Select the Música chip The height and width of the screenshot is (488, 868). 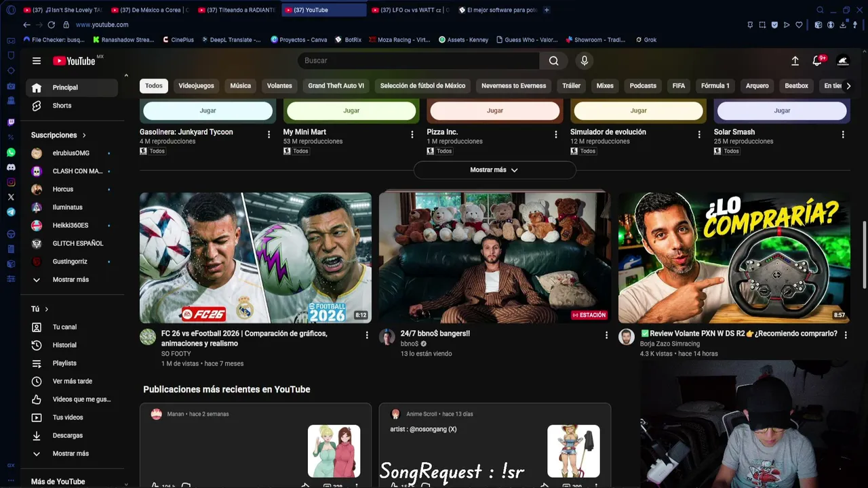coord(240,86)
